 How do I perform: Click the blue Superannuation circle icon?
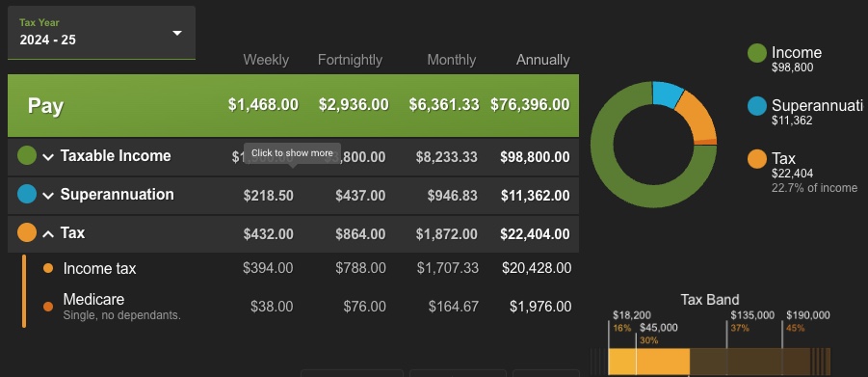tap(27, 194)
